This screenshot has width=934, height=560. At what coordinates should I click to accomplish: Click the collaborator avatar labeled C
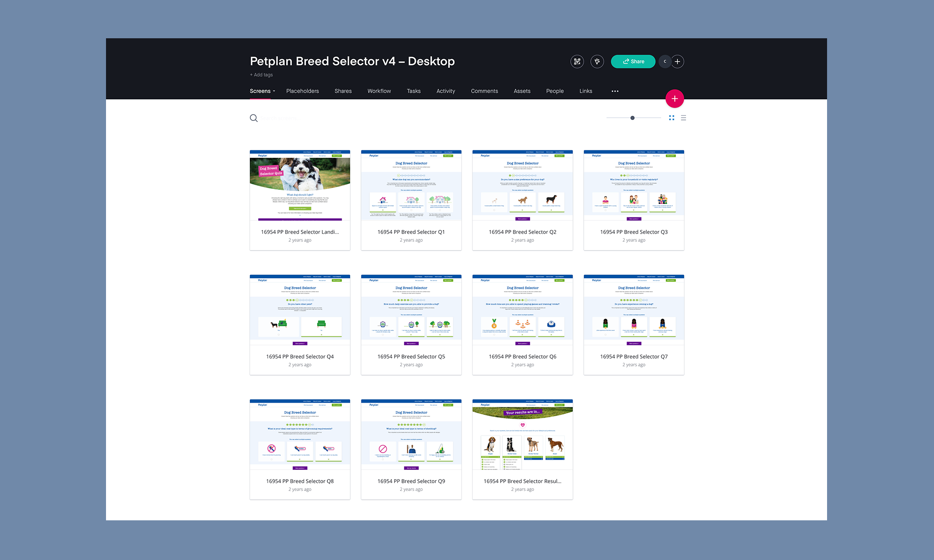coord(665,62)
